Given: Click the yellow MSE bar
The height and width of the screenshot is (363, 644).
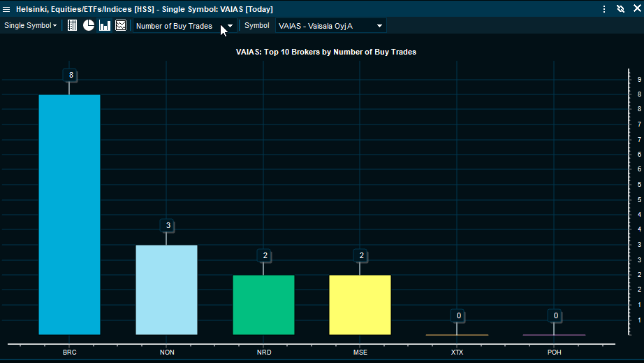Looking at the screenshot, I should pyautogui.click(x=360, y=304).
